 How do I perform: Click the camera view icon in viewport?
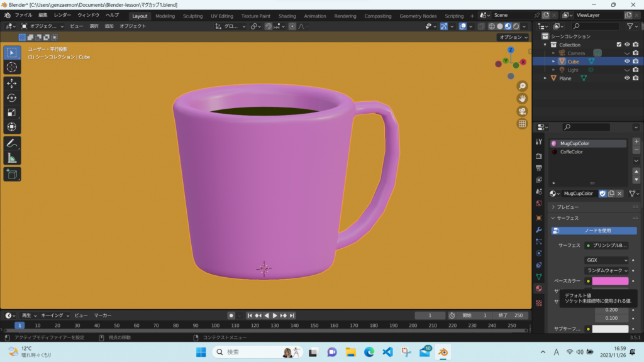522,111
